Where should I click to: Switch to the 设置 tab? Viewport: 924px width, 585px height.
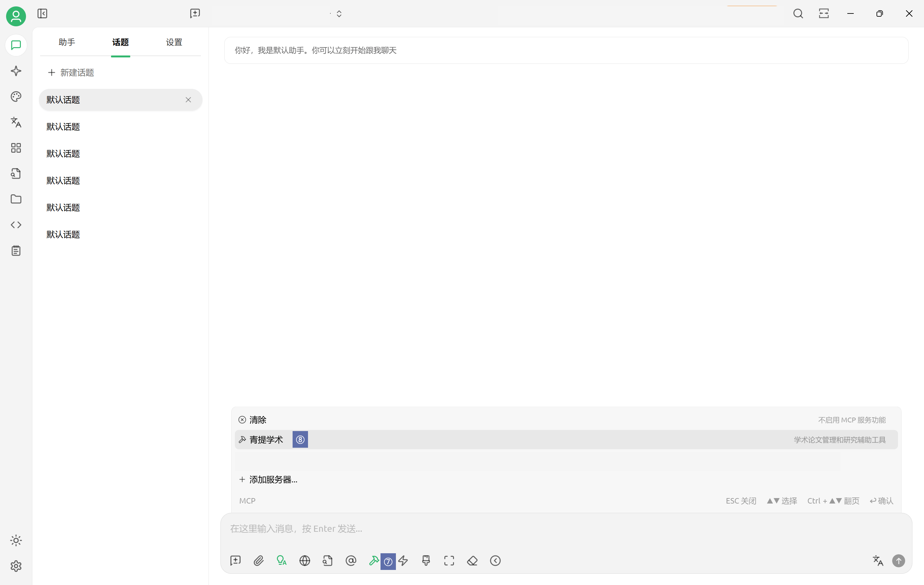click(x=174, y=42)
